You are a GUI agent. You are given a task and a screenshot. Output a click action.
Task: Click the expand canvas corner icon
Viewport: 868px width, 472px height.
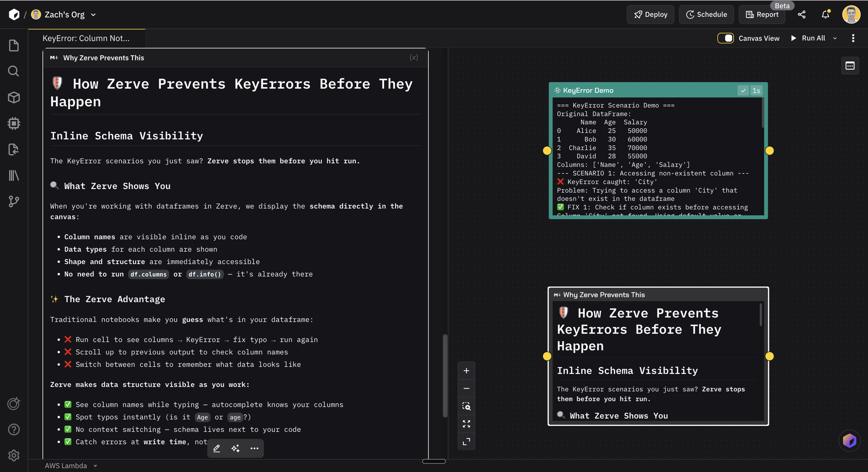[467, 441]
